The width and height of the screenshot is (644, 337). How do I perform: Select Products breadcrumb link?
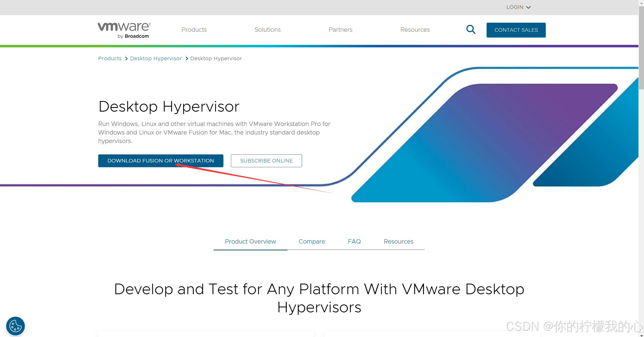110,58
